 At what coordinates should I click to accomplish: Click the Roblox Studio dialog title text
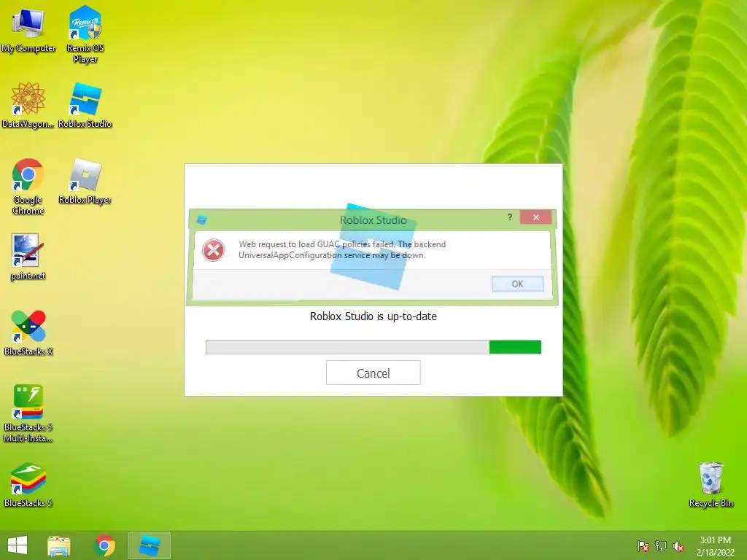coord(373,220)
